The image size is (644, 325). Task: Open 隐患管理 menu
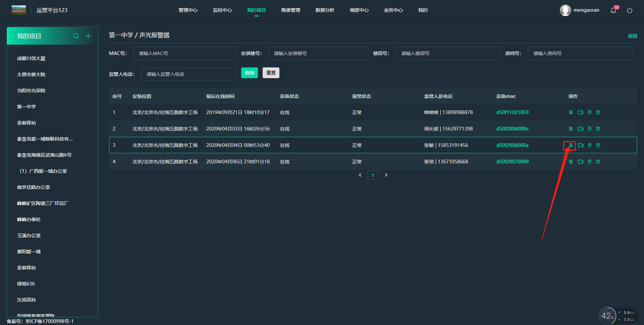point(291,10)
